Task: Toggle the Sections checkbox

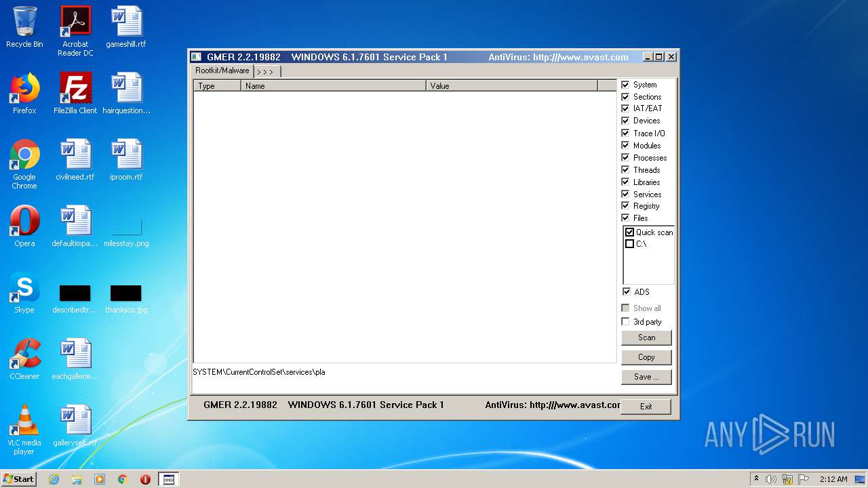Action: (625, 97)
